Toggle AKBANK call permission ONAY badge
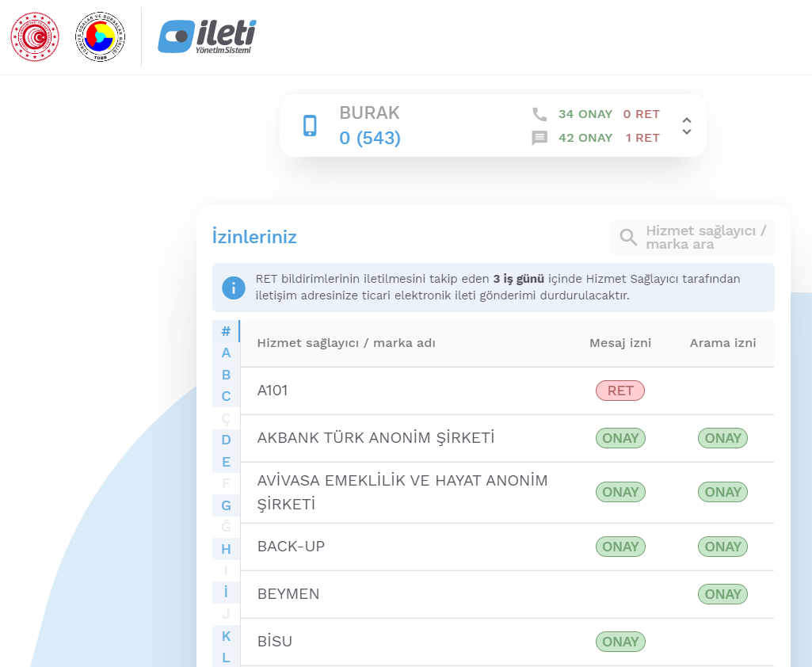 723,438
